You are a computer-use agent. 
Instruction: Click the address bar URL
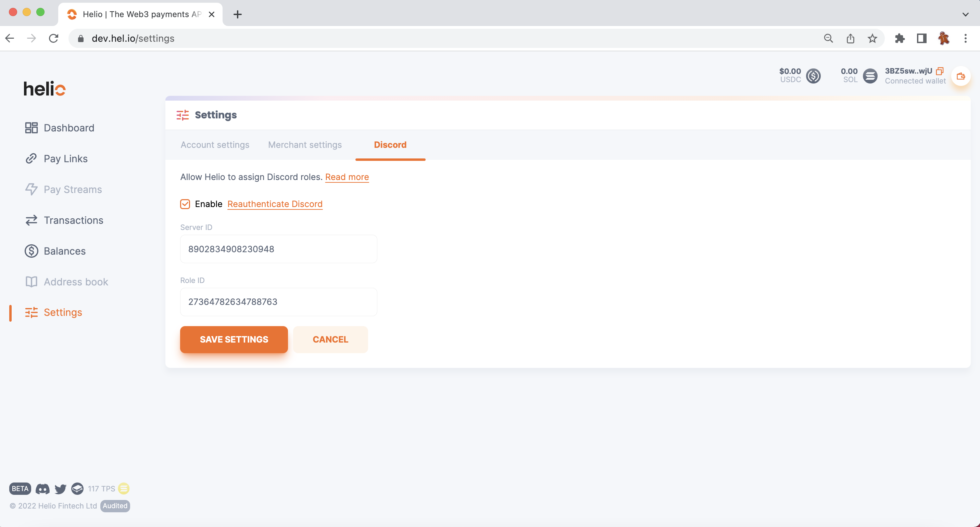point(133,38)
